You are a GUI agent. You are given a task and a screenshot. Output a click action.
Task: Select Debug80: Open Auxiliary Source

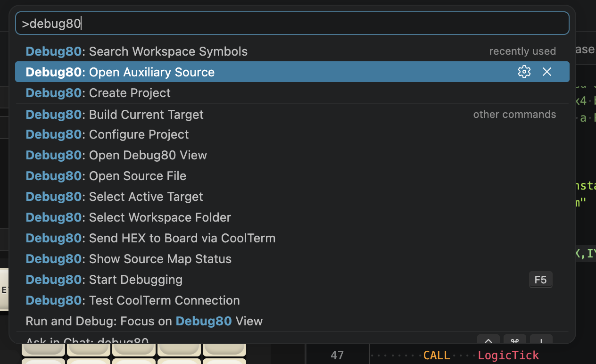(x=292, y=72)
